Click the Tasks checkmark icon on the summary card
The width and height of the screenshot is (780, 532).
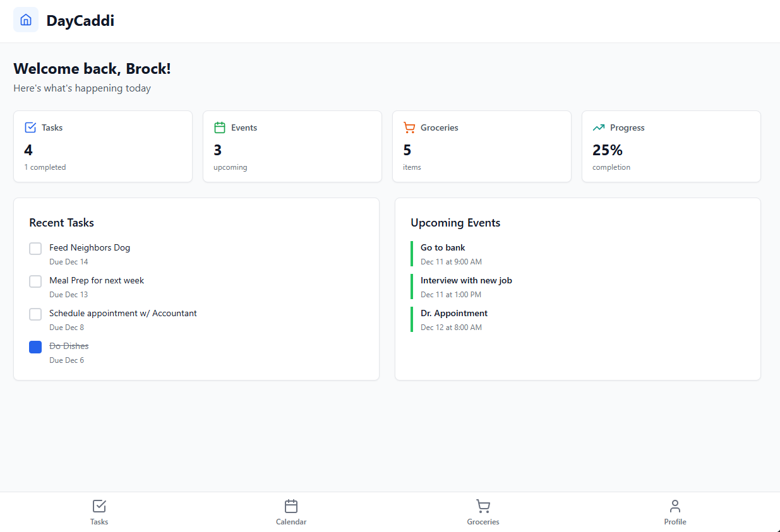click(30, 127)
